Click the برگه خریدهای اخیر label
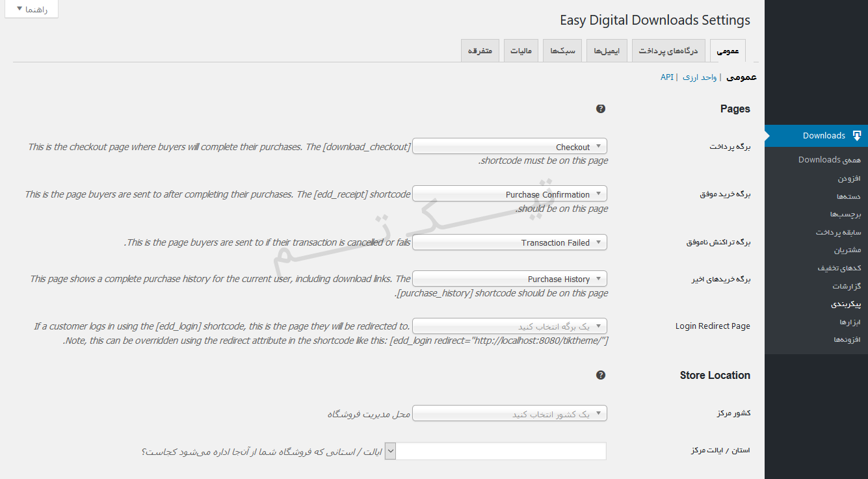This screenshot has height=479, width=868. 721,279
